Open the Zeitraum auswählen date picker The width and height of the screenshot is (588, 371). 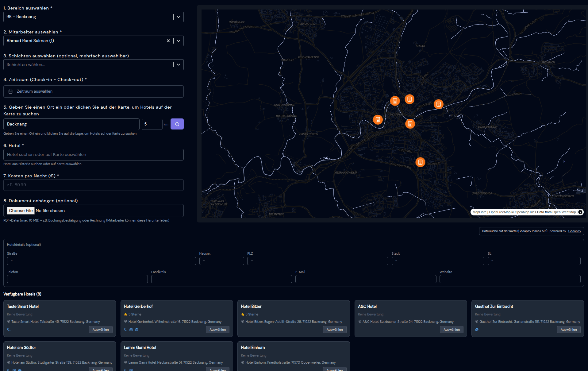point(93,91)
